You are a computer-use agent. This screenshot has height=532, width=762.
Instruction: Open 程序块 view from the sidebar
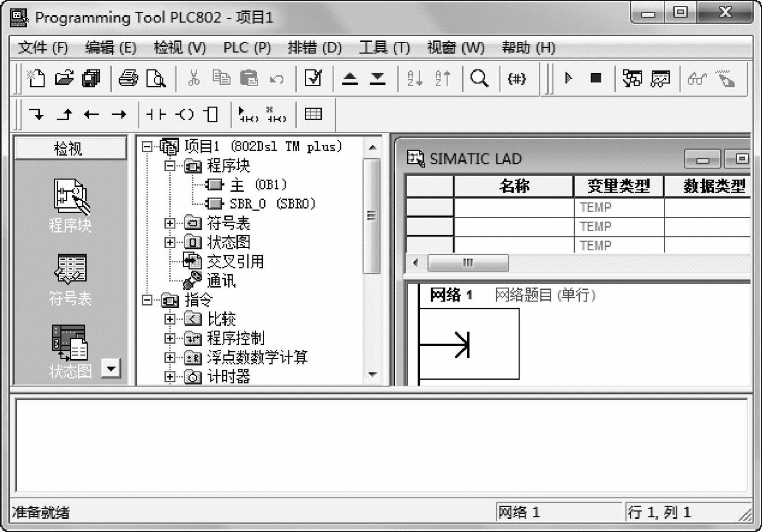(x=70, y=206)
